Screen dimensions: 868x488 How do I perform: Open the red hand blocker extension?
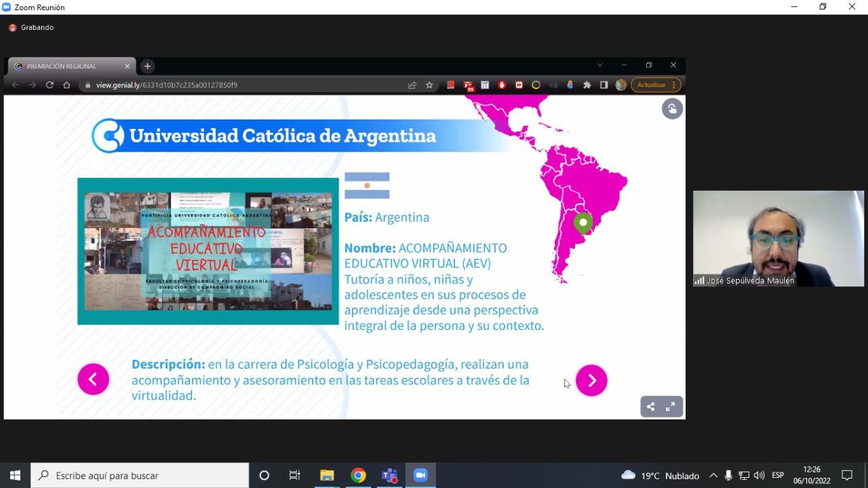pos(502,85)
